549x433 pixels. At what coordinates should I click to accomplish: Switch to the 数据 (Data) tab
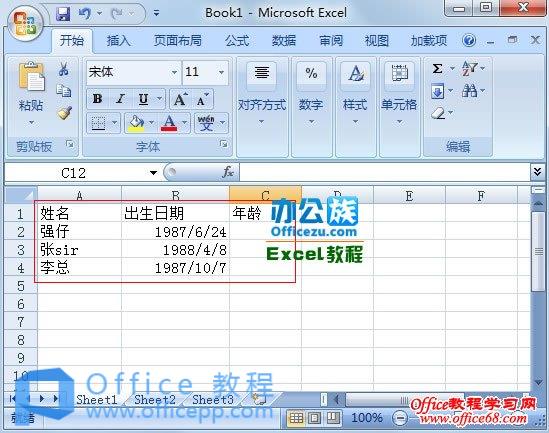[x=284, y=41]
